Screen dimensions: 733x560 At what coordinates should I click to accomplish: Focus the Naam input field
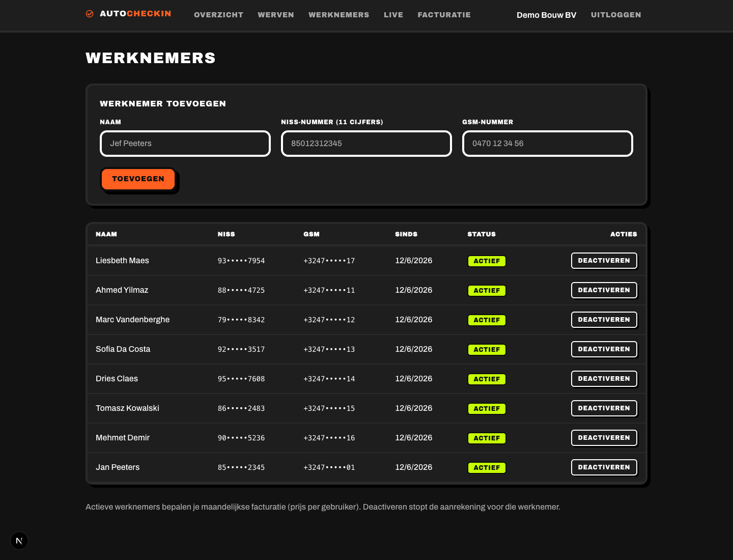[185, 144]
